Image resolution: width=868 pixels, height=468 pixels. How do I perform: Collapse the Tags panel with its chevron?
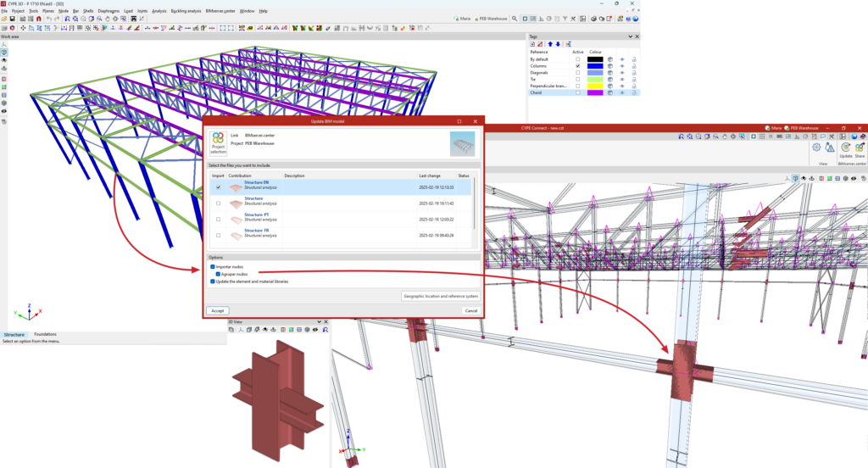point(630,36)
